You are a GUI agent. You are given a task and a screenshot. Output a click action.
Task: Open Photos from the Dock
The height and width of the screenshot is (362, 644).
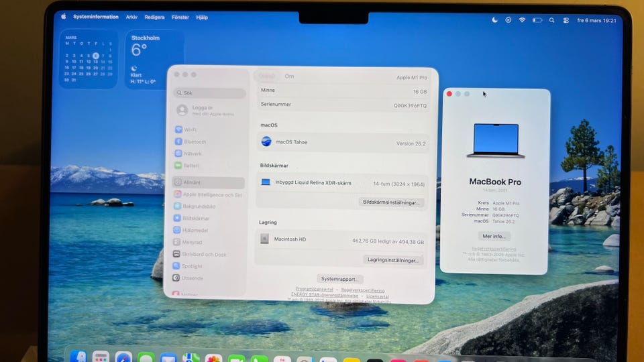click(213, 358)
